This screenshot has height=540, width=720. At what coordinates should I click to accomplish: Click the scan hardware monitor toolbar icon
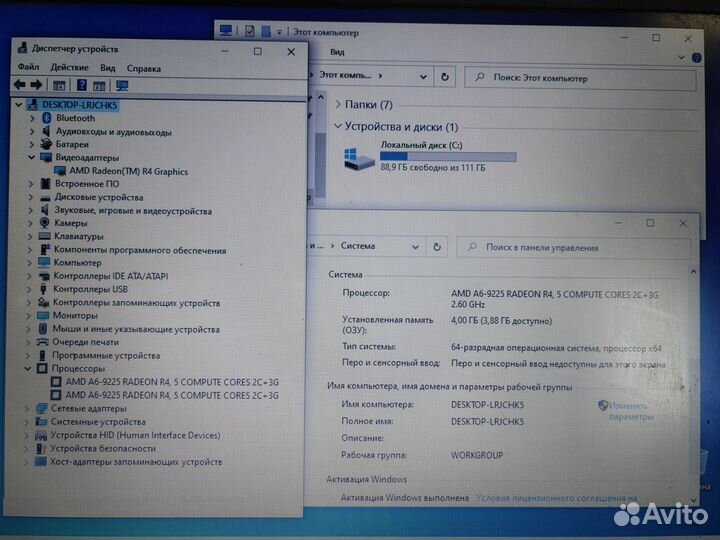pos(122,85)
